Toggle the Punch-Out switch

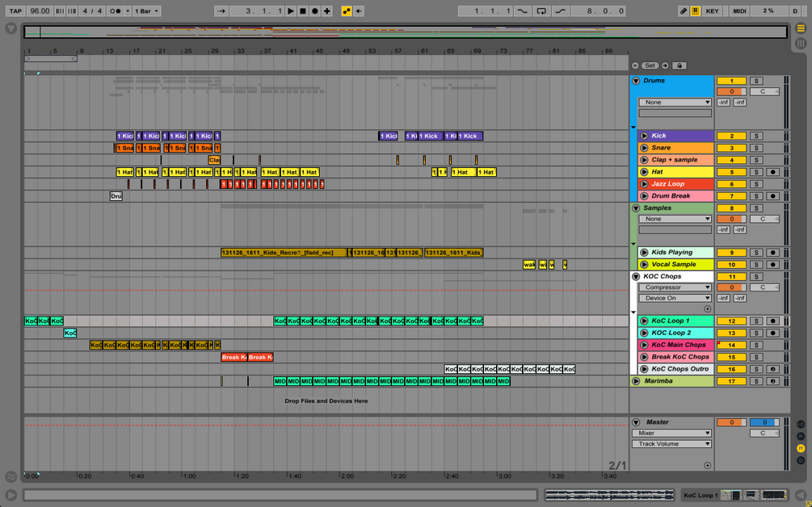560,10
